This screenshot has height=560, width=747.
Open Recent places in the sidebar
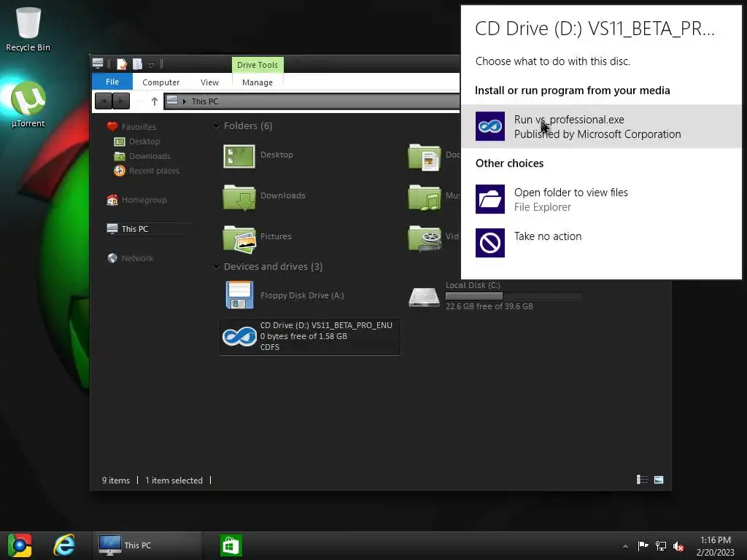click(154, 171)
